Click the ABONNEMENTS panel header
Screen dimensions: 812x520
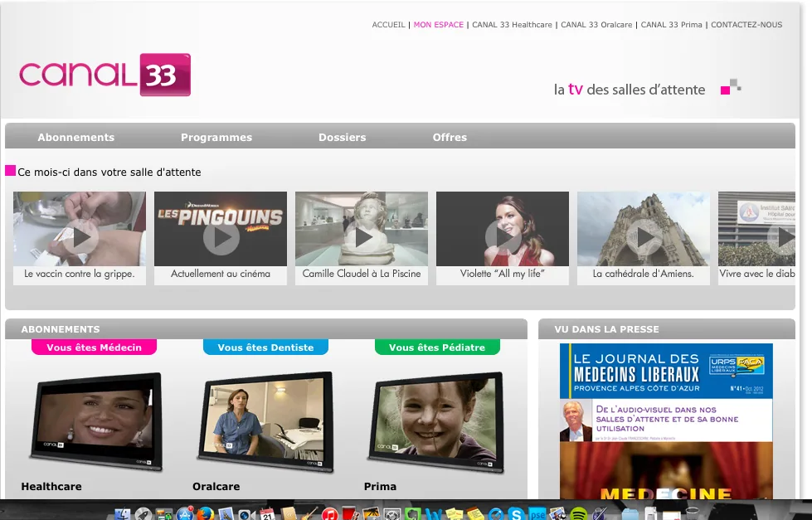pyautogui.click(x=266, y=329)
